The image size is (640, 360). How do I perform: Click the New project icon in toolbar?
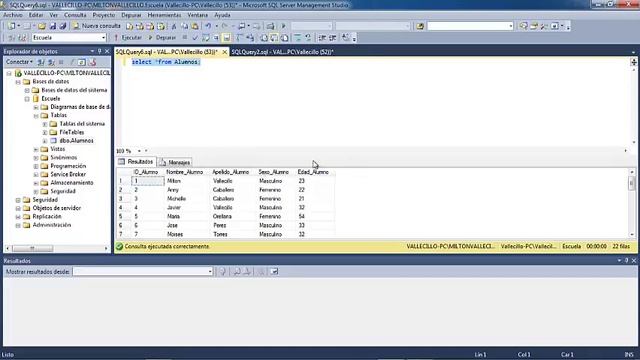pos(11,26)
